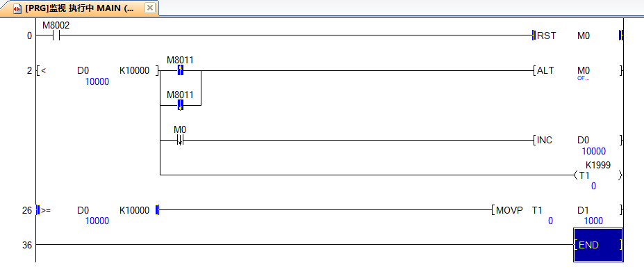
Task: Select the M8002 contact on rung 0
Action: [56, 35]
